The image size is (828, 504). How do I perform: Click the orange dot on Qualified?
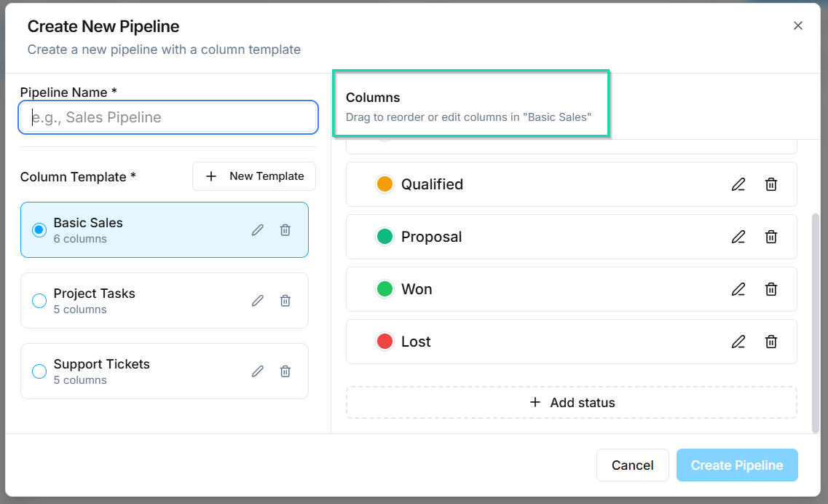[385, 184]
